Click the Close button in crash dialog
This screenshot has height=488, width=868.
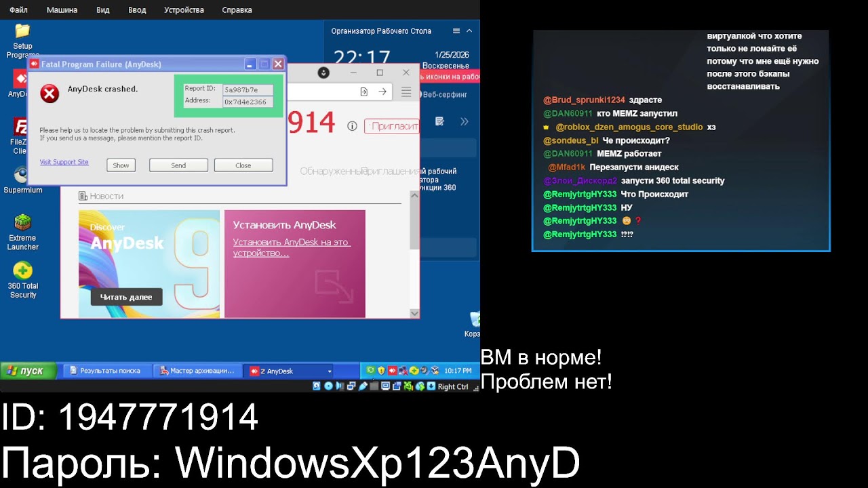243,165
